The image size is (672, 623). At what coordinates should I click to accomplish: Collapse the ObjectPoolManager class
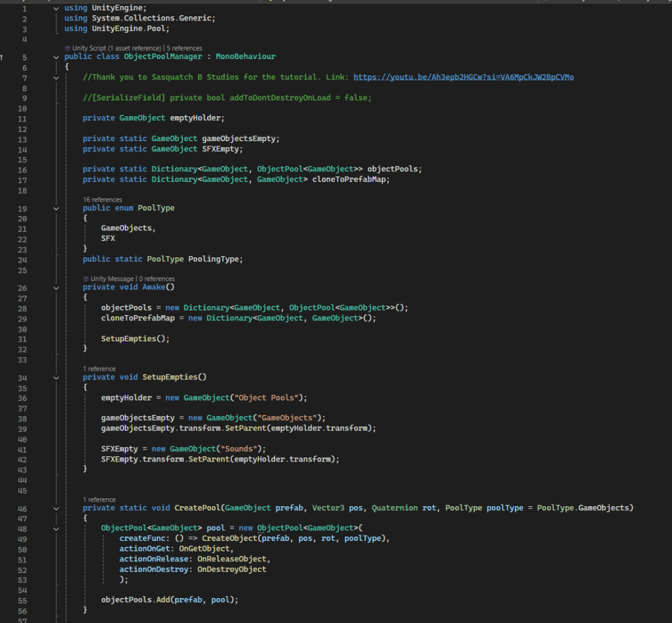tap(56, 57)
